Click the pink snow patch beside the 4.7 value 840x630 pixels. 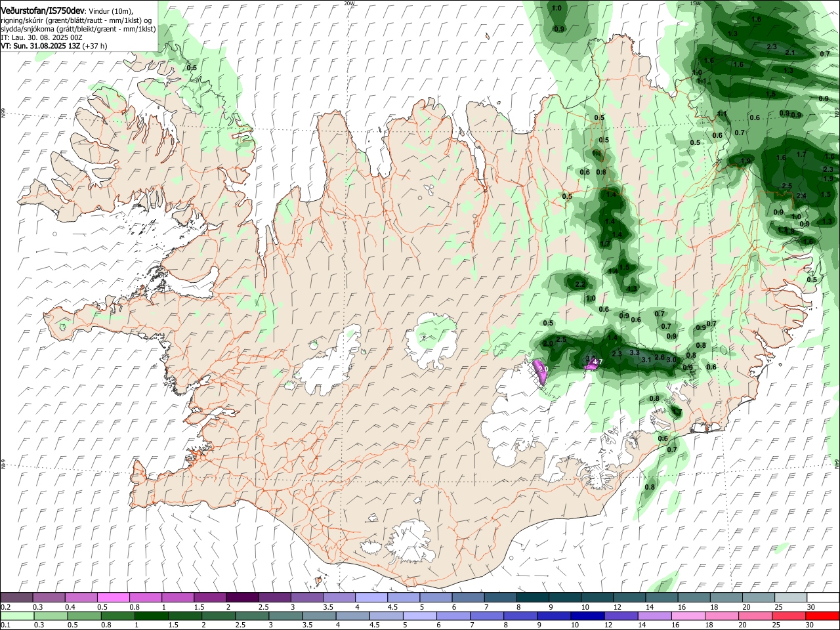tap(591, 365)
